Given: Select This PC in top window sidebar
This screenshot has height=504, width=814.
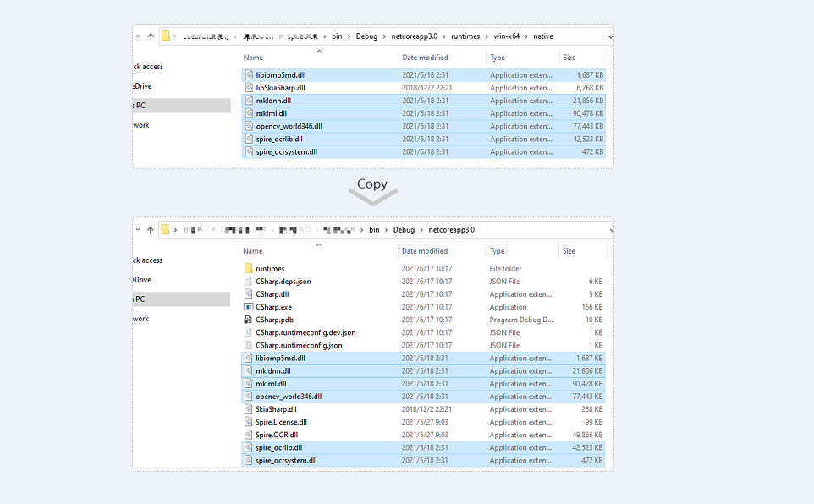Looking at the screenshot, I should (181, 106).
